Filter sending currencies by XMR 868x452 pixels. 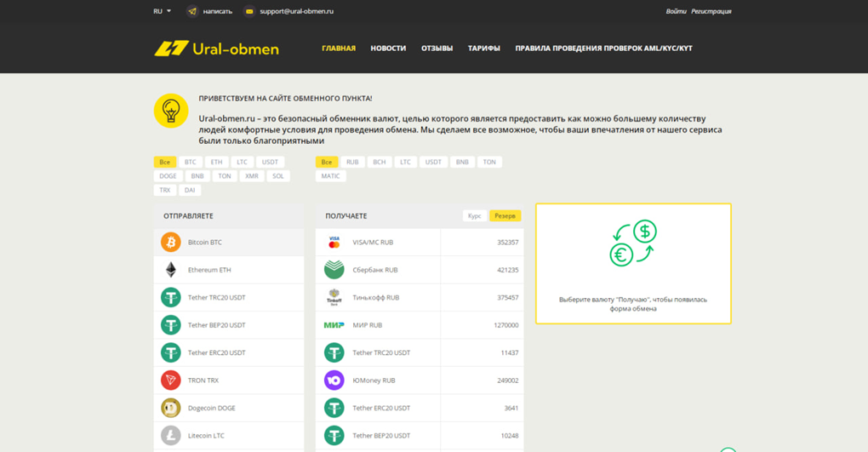[252, 176]
